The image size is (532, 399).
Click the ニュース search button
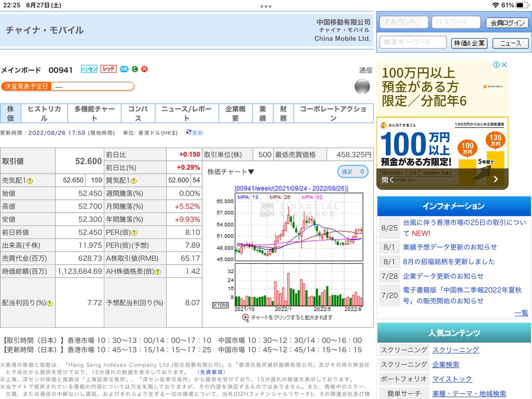pyautogui.click(x=510, y=43)
